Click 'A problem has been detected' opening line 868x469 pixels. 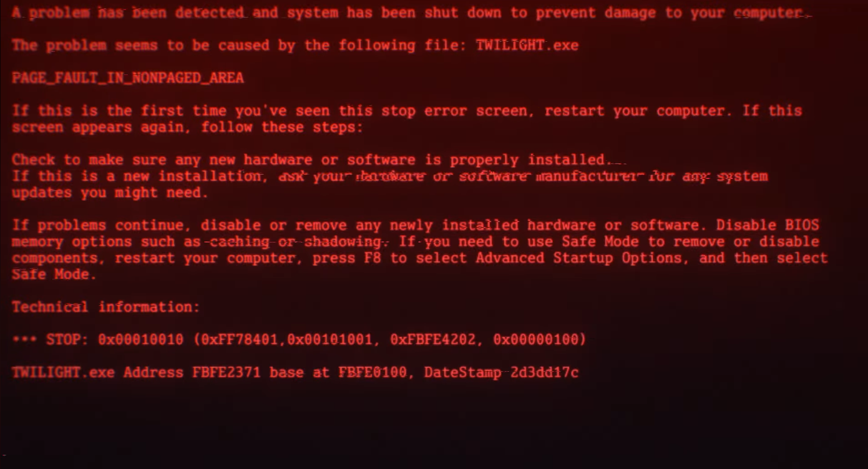coord(127,12)
